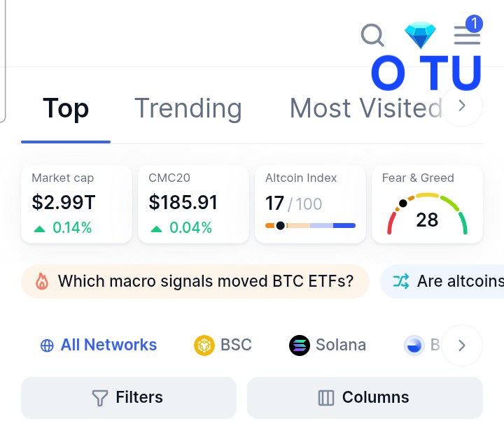Select the BSC network coin icon
Viewport: 504px width, 421px height.
204,345
